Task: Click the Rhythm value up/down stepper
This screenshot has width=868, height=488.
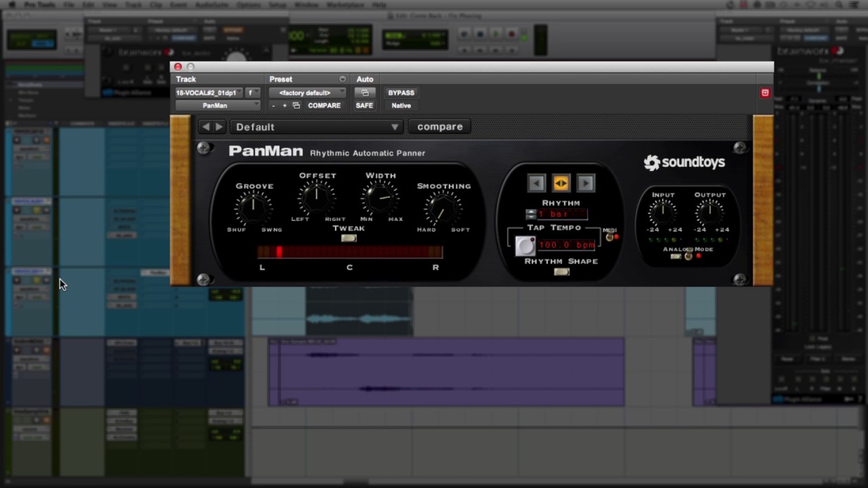Action: [531, 214]
